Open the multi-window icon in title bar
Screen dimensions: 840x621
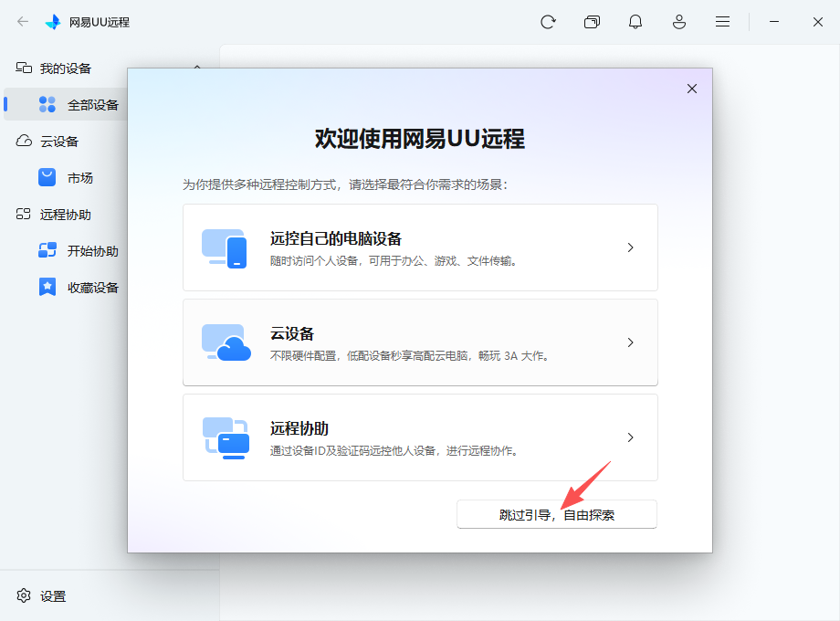592,22
